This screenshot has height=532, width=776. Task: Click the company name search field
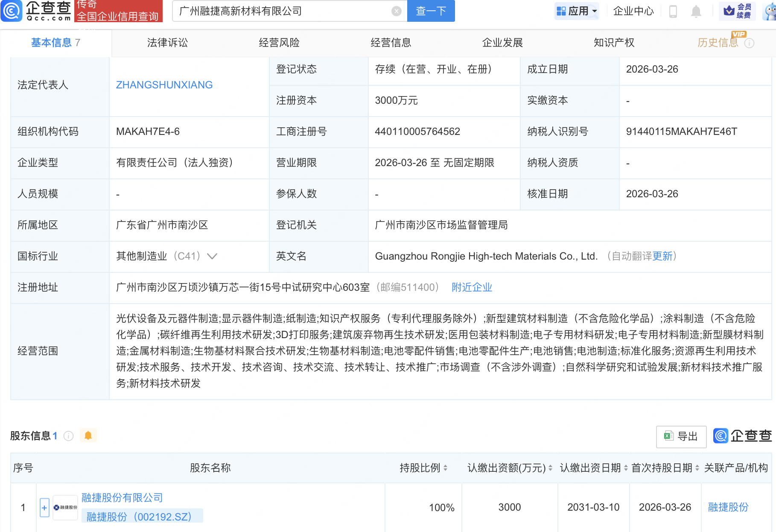tap(282, 11)
